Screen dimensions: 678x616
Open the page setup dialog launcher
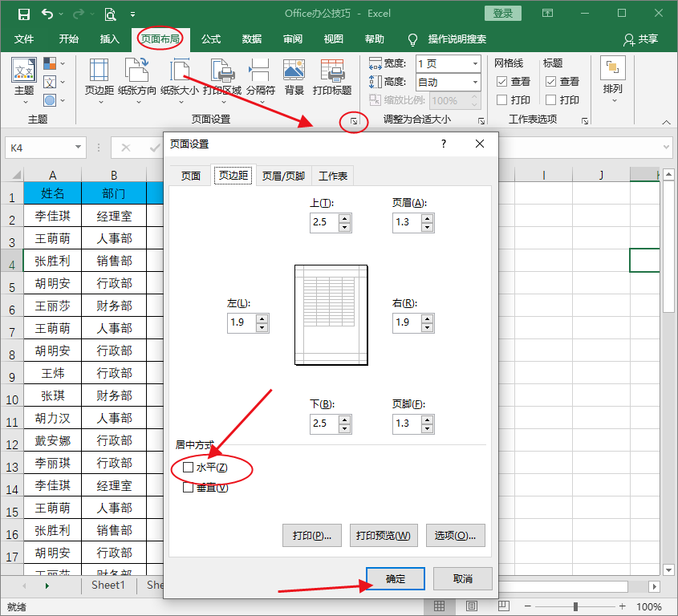(353, 121)
